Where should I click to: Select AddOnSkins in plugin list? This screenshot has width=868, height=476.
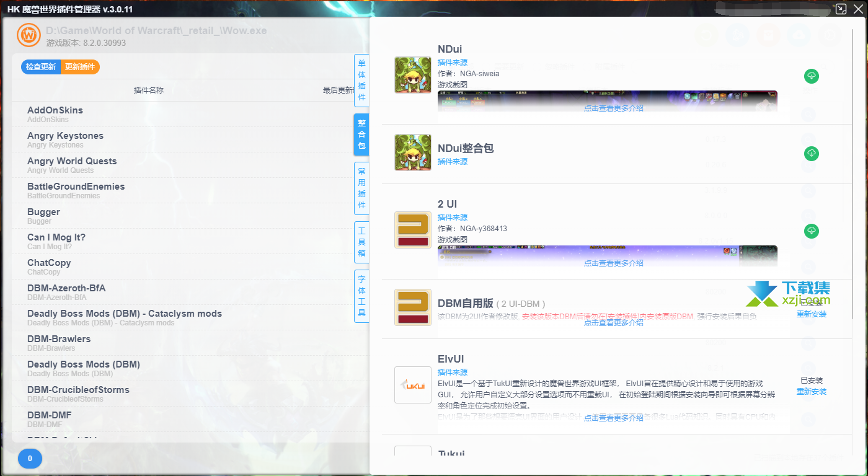(189, 114)
